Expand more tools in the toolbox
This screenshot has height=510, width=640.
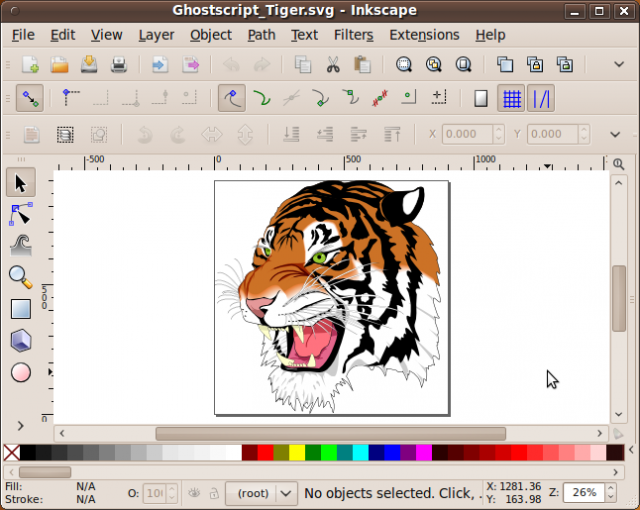20,426
